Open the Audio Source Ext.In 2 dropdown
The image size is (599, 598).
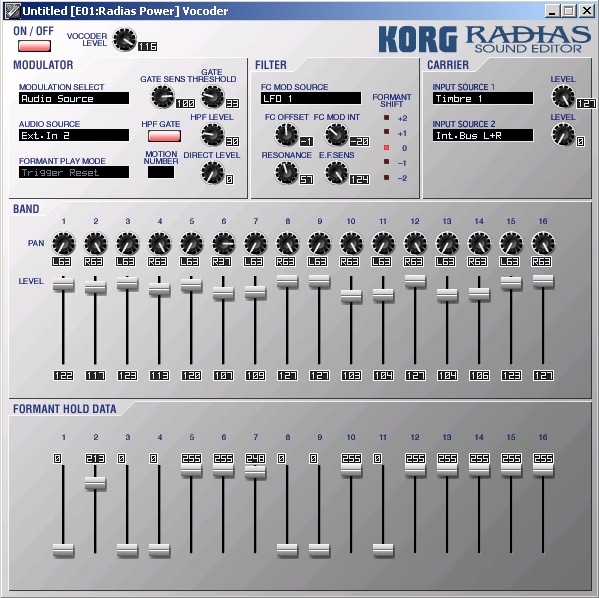[74, 135]
